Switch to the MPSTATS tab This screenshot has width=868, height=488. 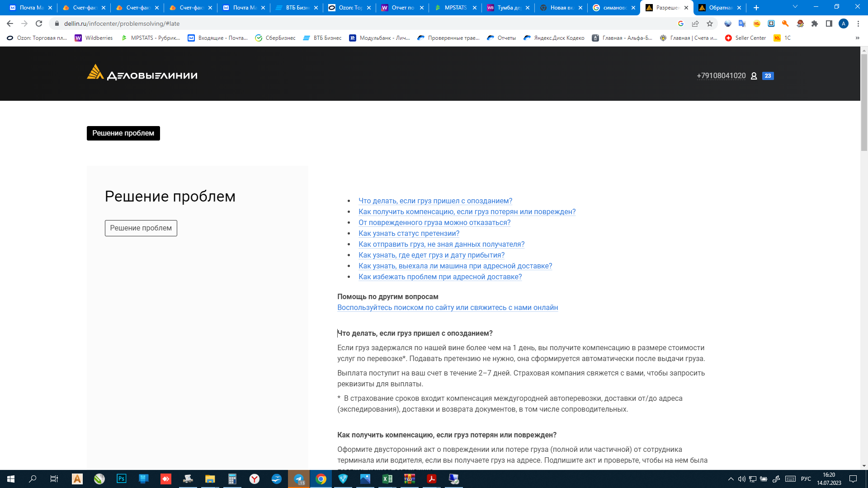pyautogui.click(x=455, y=8)
